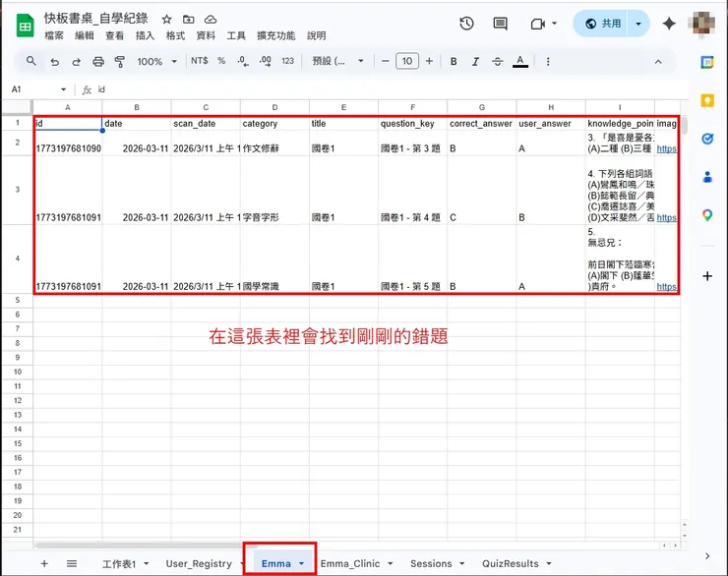Open Google Calendar in side panel
728x576 pixels.
pyautogui.click(x=707, y=62)
